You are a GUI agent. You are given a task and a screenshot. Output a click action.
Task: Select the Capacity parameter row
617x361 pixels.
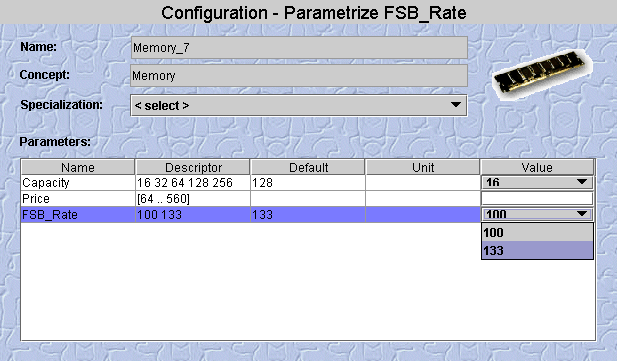coord(251,183)
